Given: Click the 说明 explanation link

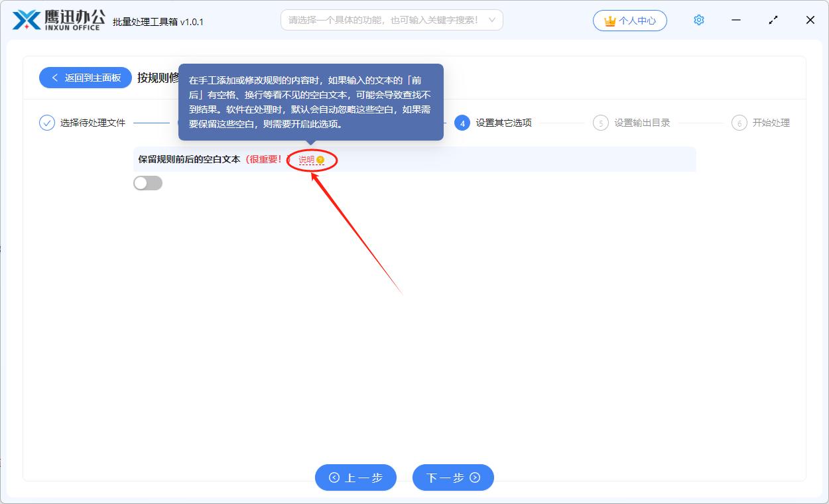Looking at the screenshot, I should [x=306, y=160].
